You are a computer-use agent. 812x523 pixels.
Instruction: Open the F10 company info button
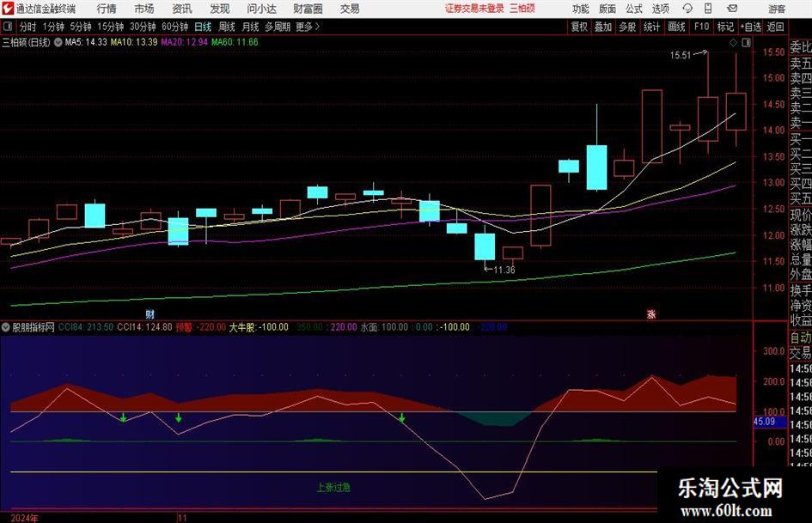702,27
